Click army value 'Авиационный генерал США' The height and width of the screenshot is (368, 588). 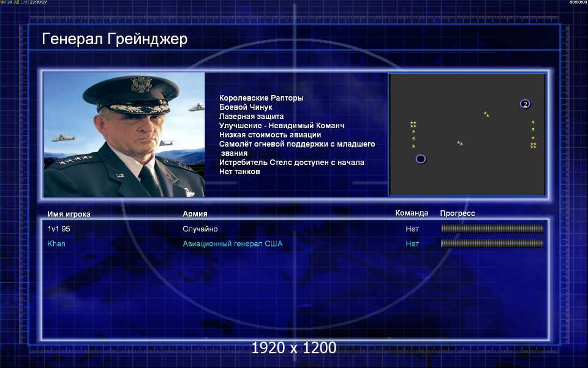coord(233,243)
